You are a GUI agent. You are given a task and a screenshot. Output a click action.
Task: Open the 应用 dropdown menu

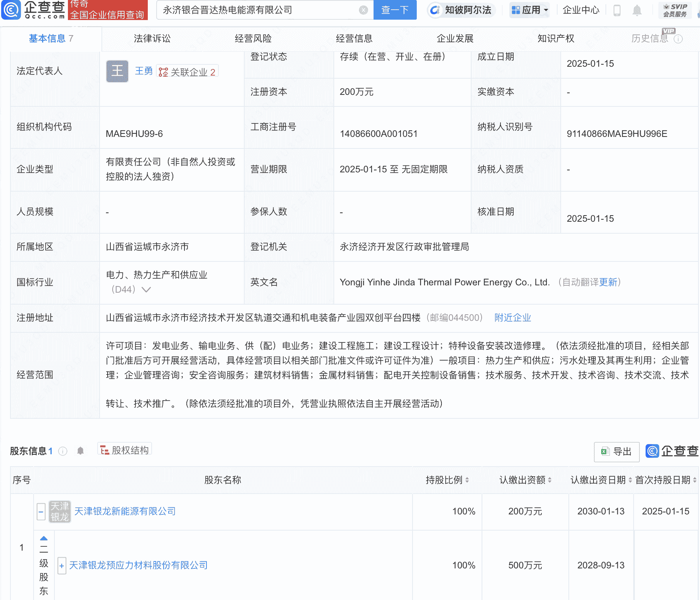529,10
